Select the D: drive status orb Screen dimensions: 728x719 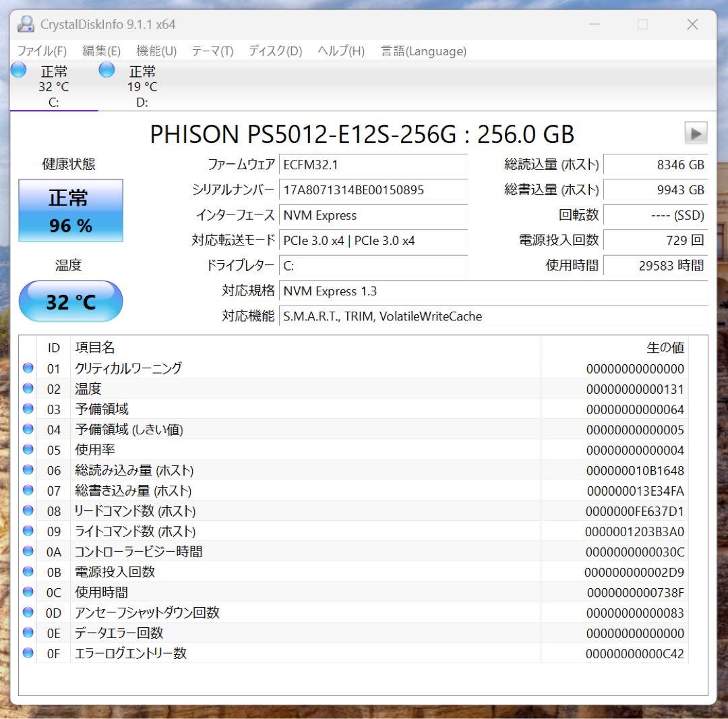107,69
